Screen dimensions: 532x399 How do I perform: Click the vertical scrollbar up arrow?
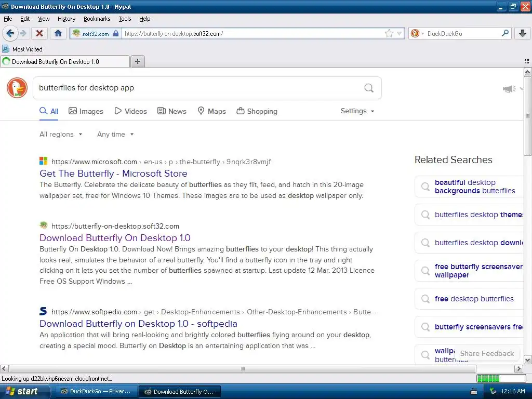click(527, 72)
